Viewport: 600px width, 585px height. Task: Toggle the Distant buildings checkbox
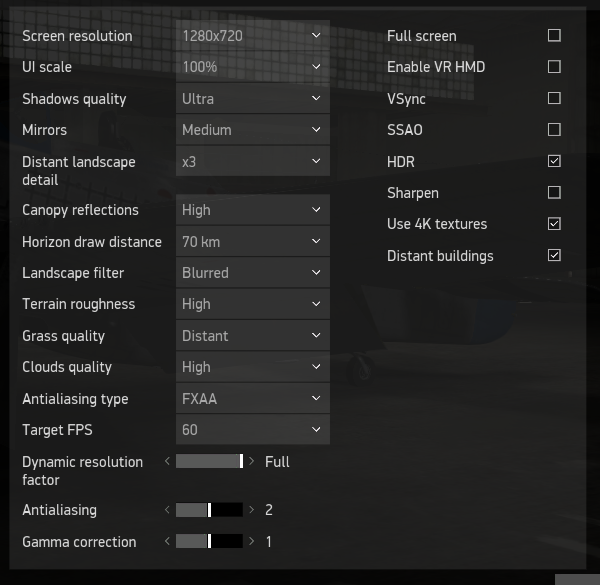coord(554,255)
